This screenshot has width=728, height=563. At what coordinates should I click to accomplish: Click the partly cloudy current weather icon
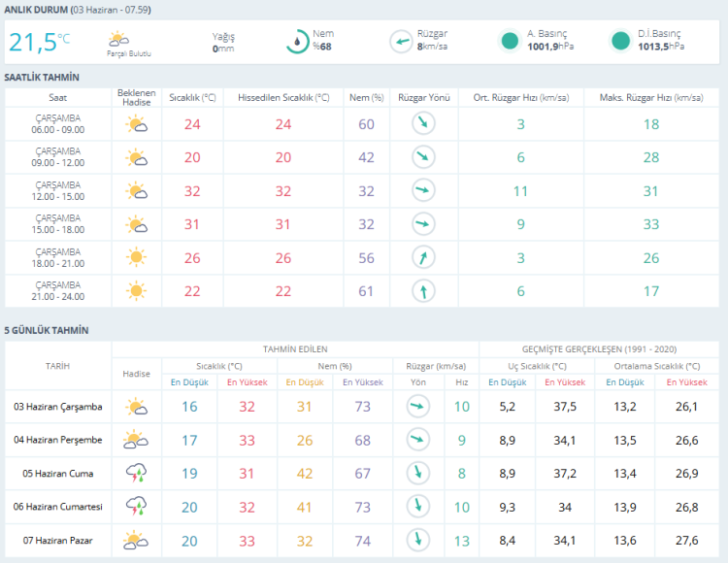(x=118, y=39)
